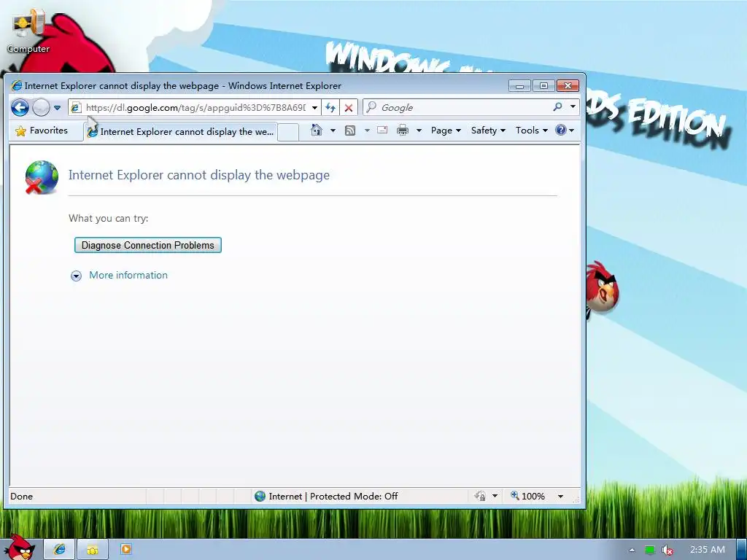Viewport: 747px width, 560px height.
Task: Maximize the Internet Explorer window
Action: tap(543, 86)
